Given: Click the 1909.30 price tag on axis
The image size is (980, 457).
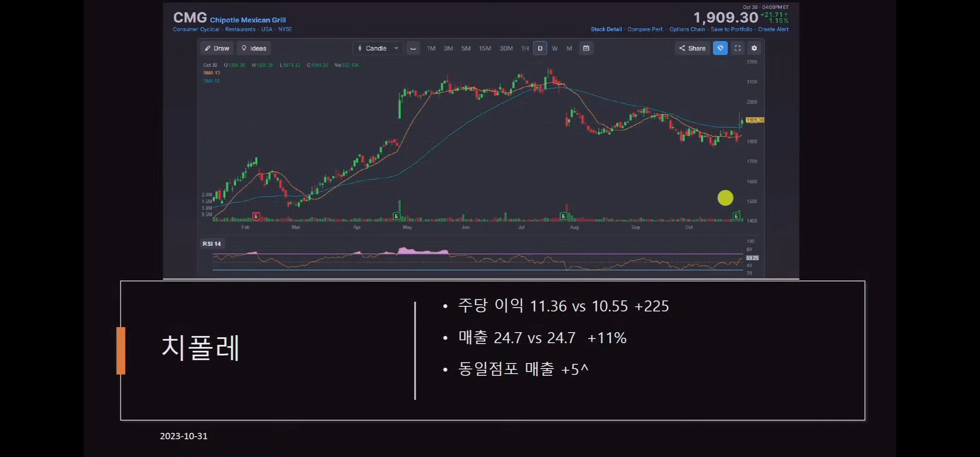Looking at the screenshot, I should [754, 120].
